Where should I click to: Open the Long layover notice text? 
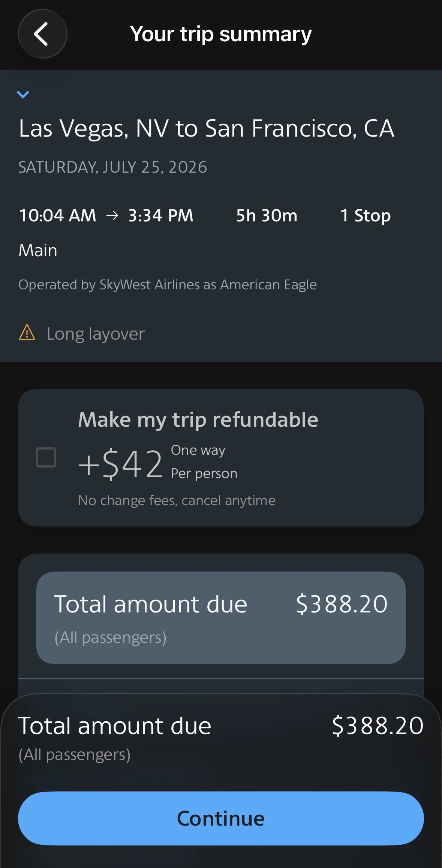pos(96,334)
